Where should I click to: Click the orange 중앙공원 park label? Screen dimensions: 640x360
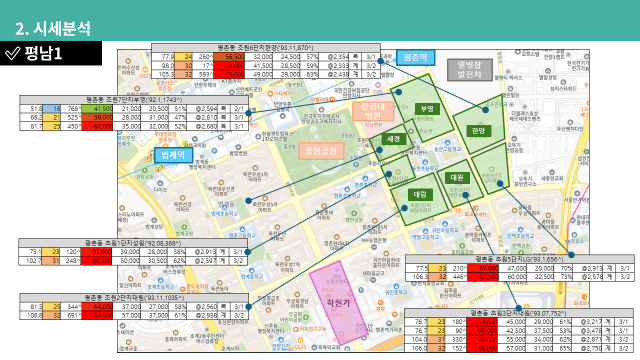point(321,151)
